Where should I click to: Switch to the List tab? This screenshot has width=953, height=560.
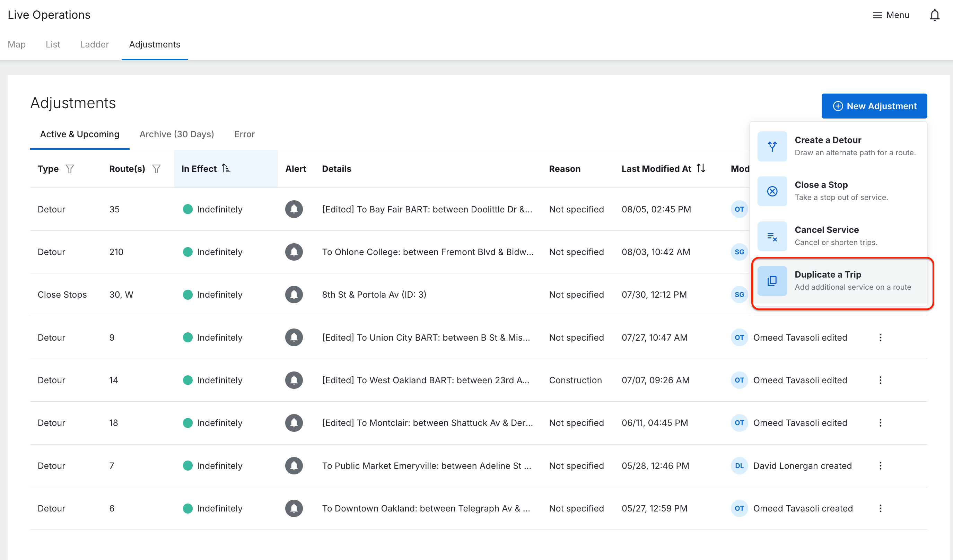[53, 44]
